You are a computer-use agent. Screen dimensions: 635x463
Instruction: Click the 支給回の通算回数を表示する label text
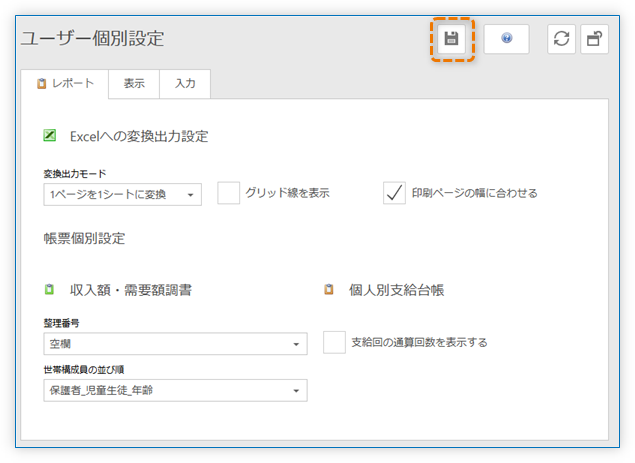(x=419, y=342)
